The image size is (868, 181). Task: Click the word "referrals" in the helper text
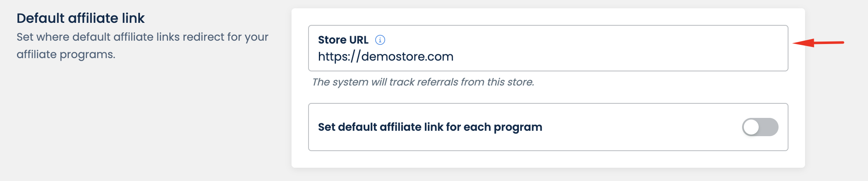[x=438, y=82]
